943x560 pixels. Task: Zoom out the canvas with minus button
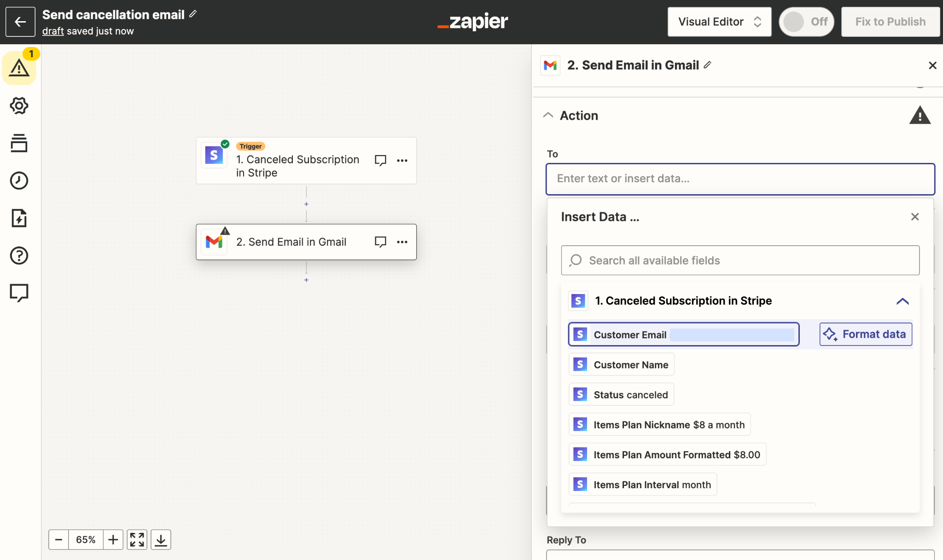click(58, 540)
